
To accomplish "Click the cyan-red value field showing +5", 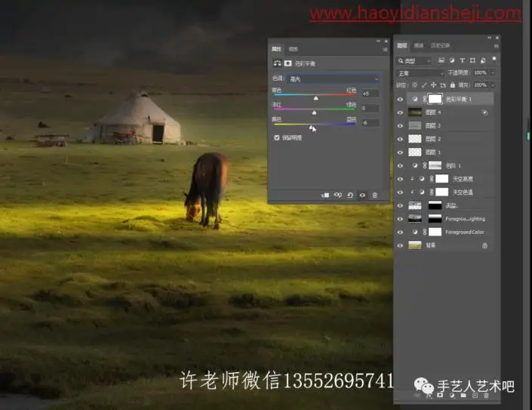I will [x=370, y=94].
